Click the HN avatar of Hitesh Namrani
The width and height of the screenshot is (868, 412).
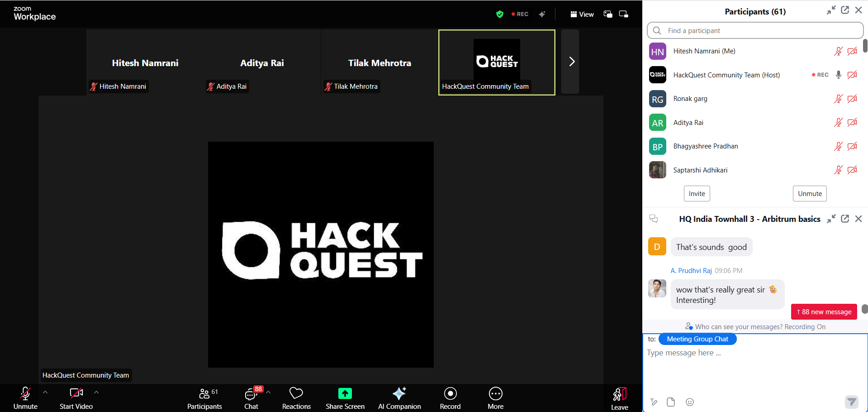pos(658,51)
